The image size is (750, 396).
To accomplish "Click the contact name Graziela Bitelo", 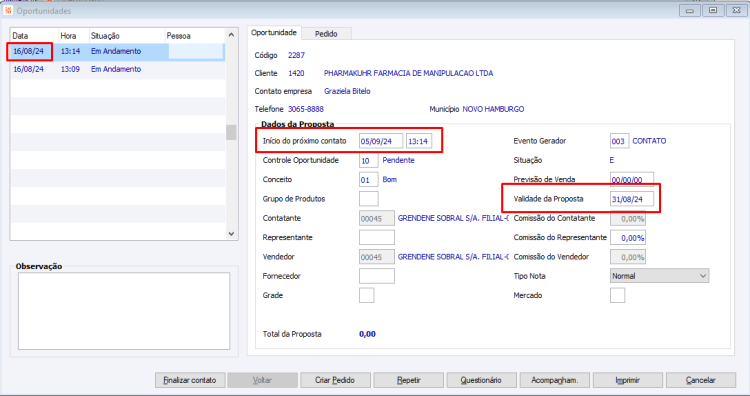I will [347, 91].
